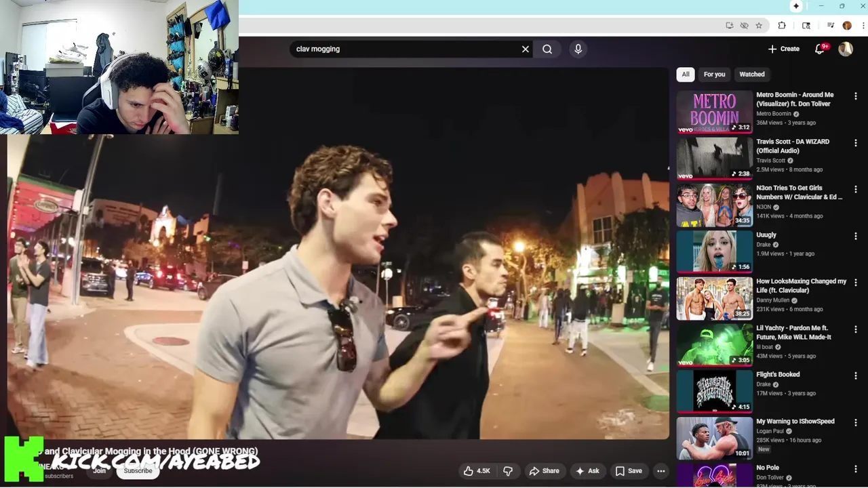
Task: Click the install app icon in address bar
Action: 730,26
